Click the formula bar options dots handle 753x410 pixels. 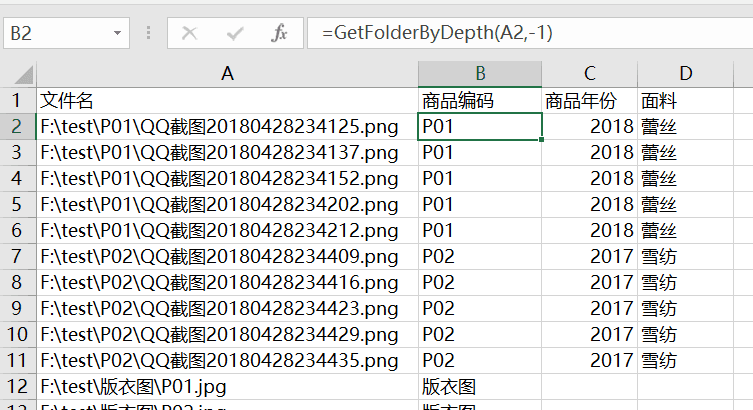click(148, 33)
